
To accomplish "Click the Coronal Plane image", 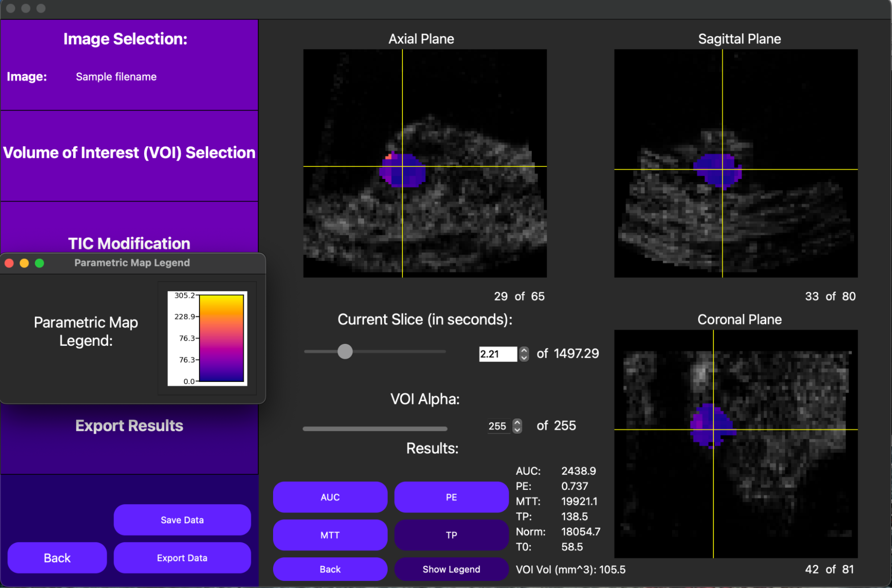I will [x=736, y=444].
